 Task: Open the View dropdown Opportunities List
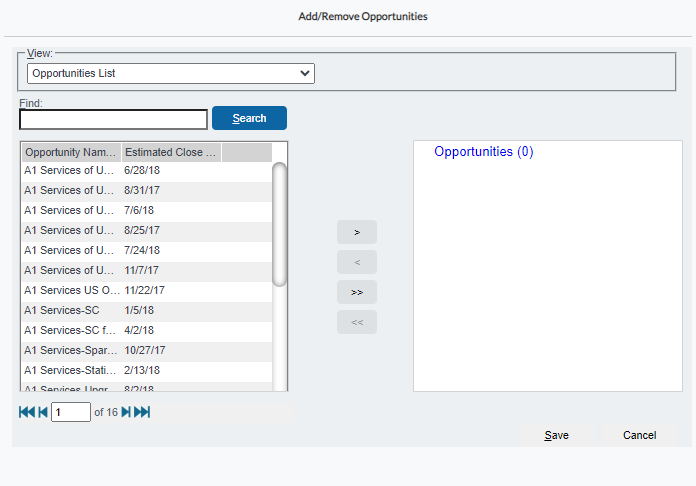pyautogui.click(x=171, y=73)
